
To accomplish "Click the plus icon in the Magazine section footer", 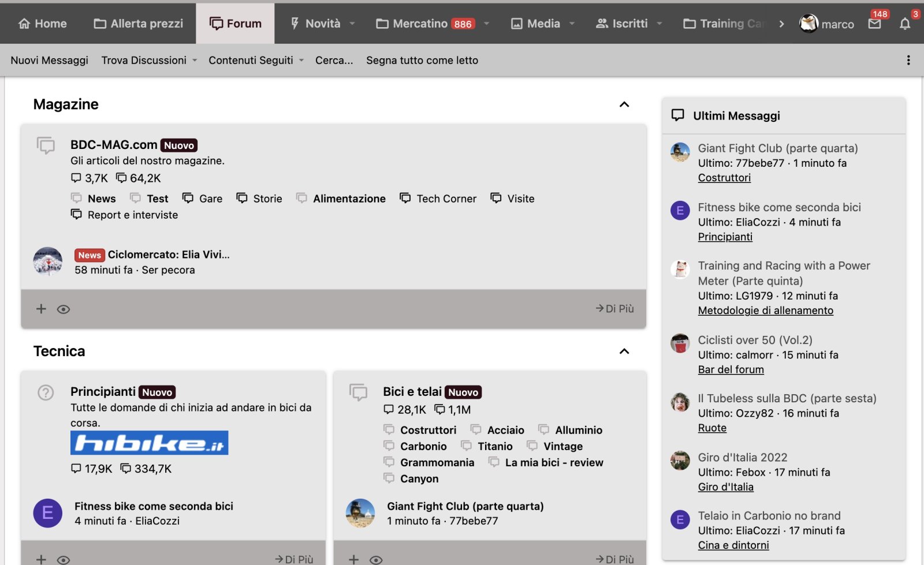I will (x=41, y=309).
